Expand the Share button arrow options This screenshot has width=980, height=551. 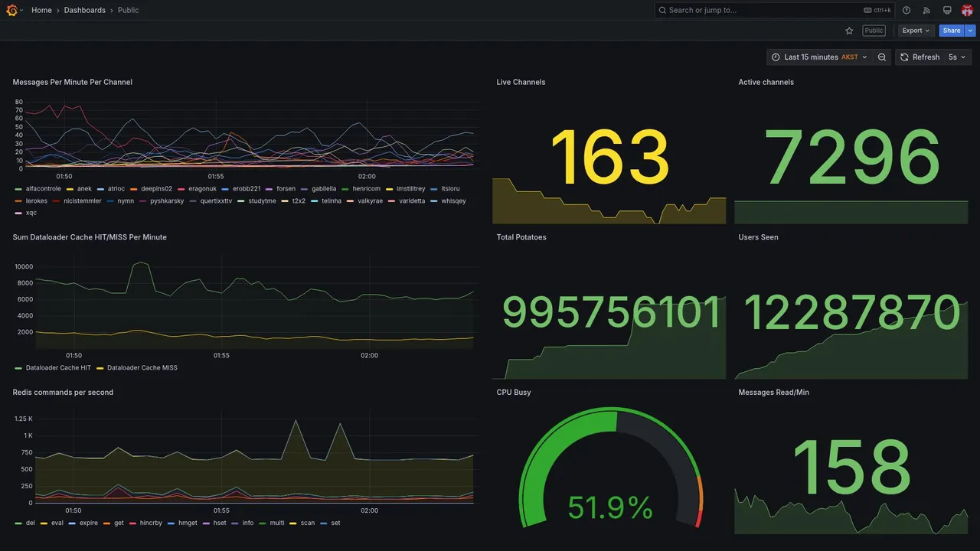click(x=971, y=31)
